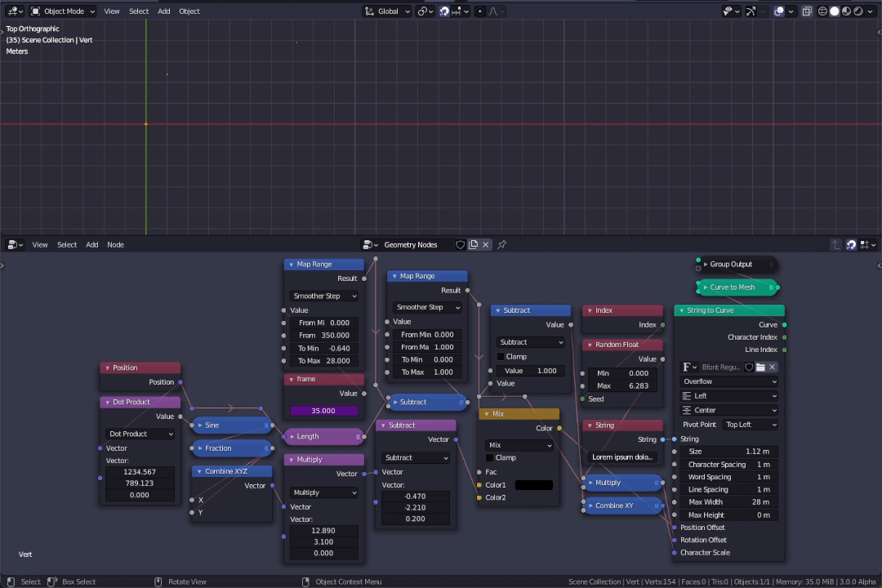Screen dimensions: 882x588
Task: Open the View menu in the node editor
Action: tap(40, 245)
